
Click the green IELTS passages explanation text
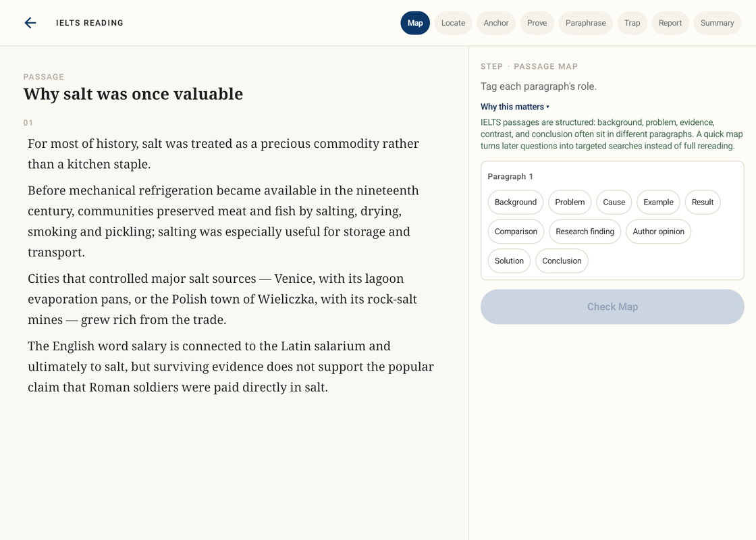pyautogui.click(x=612, y=134)
